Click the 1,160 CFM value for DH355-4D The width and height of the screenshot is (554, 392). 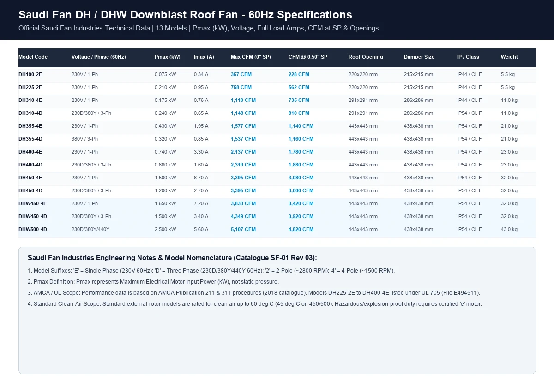tap(301, 139)
